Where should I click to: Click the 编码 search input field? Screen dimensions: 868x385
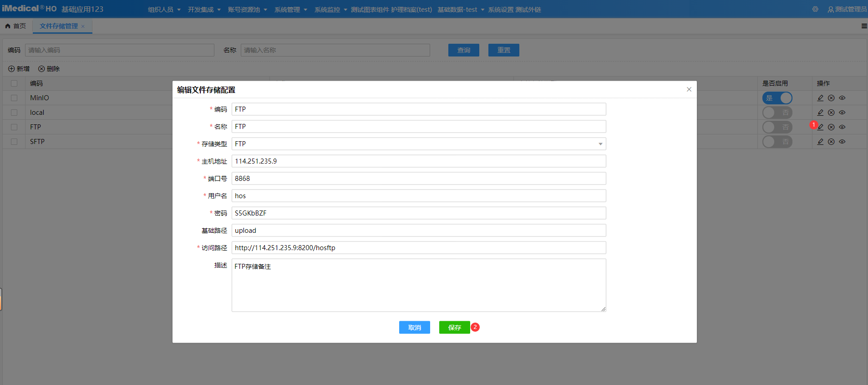(x=120, y=50)
